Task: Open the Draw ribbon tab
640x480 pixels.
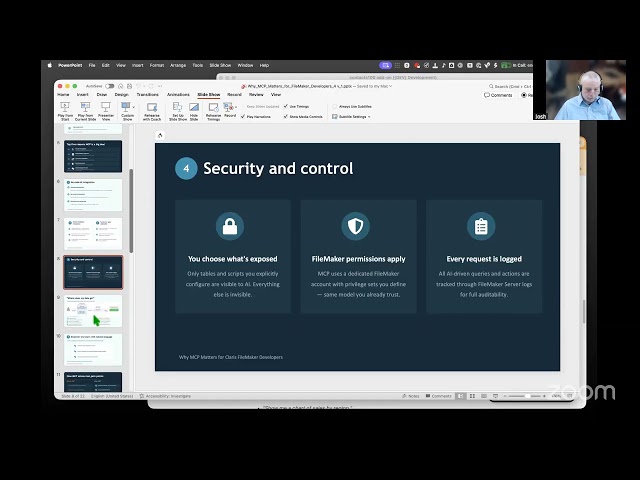Action: click(x=102, y=94)
